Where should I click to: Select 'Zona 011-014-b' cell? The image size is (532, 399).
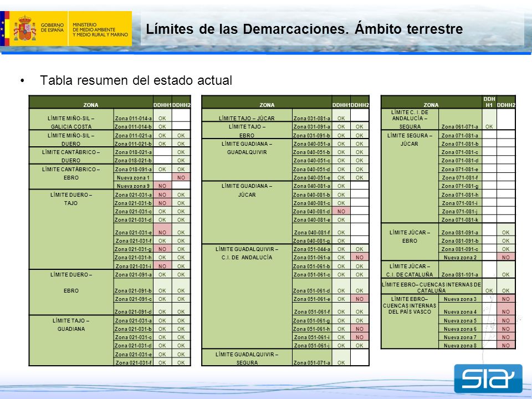134,126
